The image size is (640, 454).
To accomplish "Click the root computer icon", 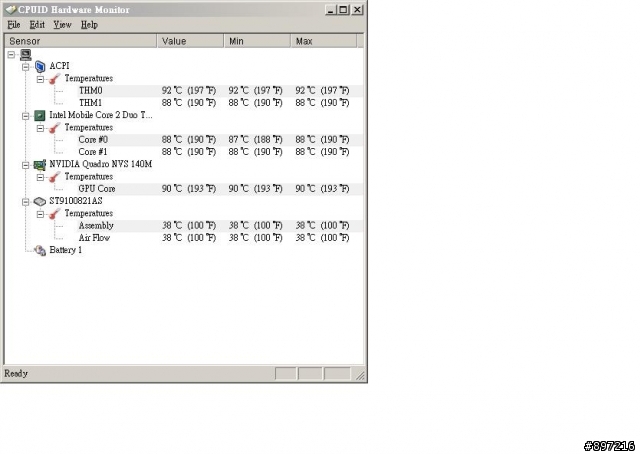I will point(26,54).
